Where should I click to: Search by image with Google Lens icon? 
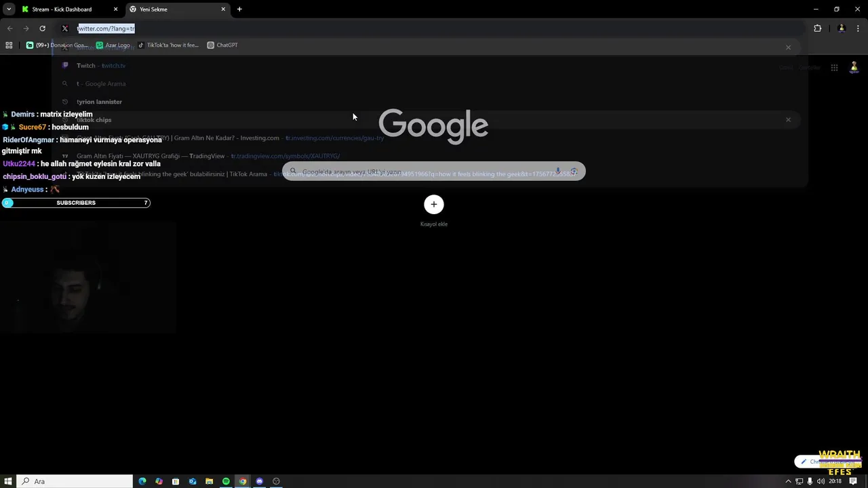[574, 171]
